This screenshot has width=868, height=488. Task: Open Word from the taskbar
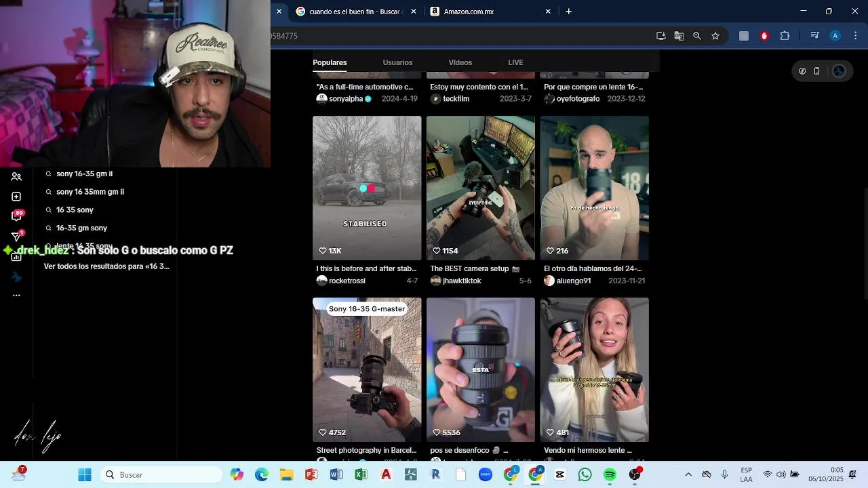[x=336, y=474]
